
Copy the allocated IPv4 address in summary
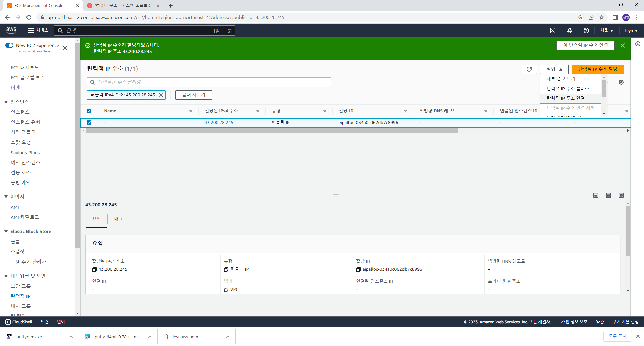tap(94, 269)
